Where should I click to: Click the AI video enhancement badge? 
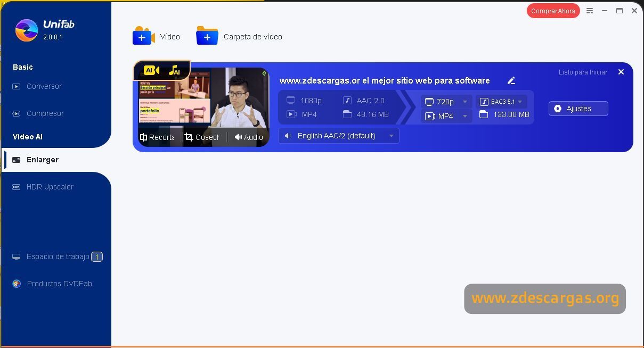[152, 70]
